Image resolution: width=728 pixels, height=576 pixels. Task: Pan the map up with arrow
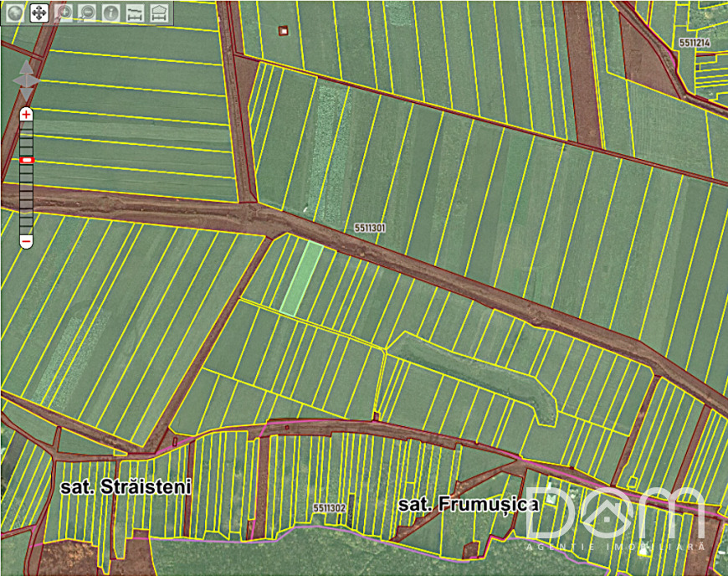[27, 67]
